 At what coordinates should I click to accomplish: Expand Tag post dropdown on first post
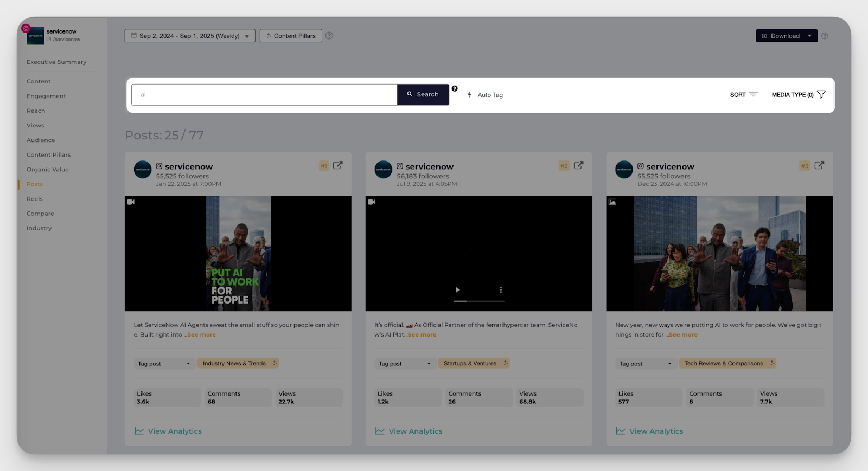click(164, 364)
